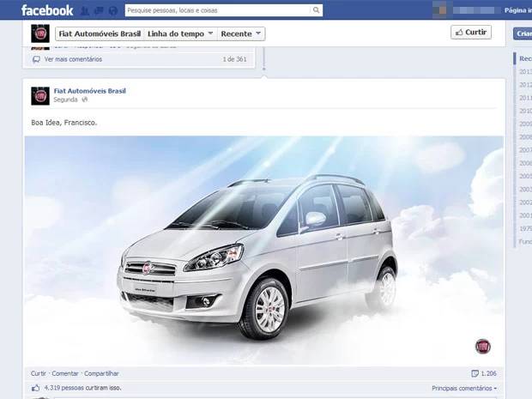Click the Facebook logo
Screen dimensions: 532x399
[47, 10]
